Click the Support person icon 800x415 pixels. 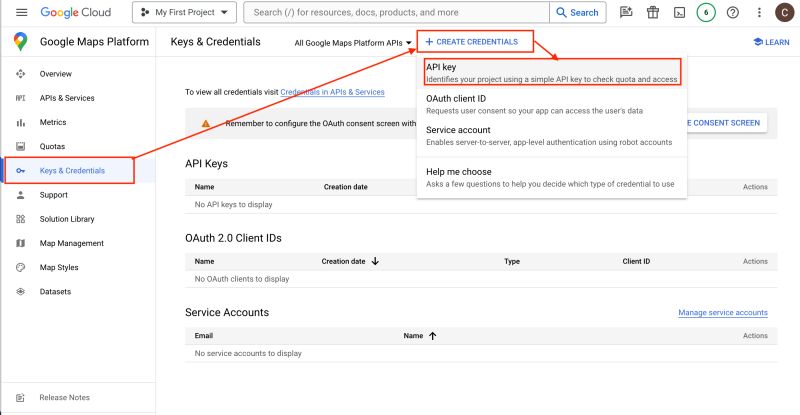[20, 195]
